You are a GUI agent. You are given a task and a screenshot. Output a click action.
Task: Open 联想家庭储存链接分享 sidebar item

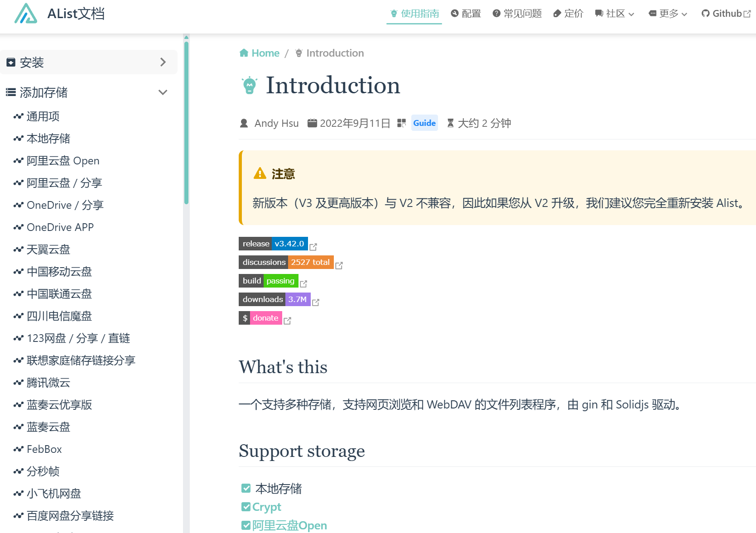click(x=81, y=360)
